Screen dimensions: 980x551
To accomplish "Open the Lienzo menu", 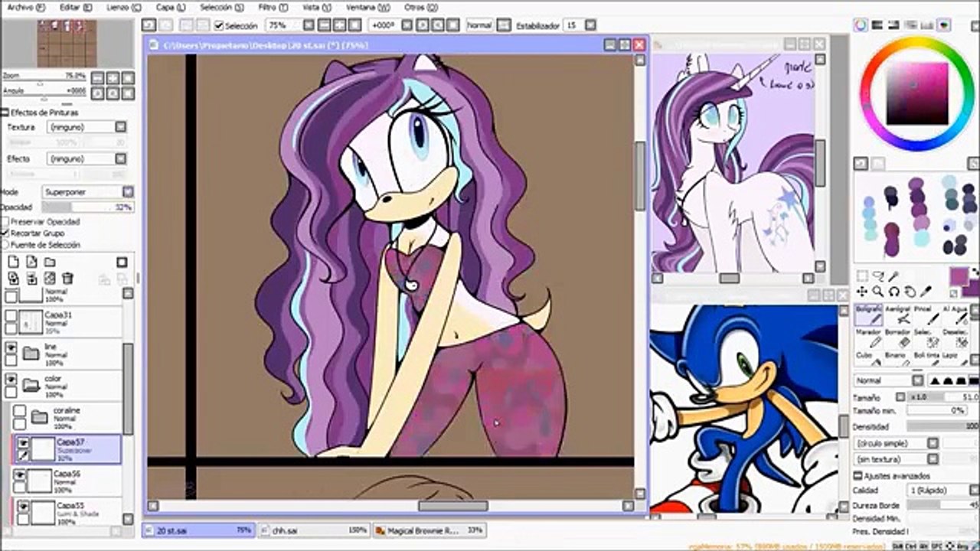I will pyautogui.click(x=122, y=6).
